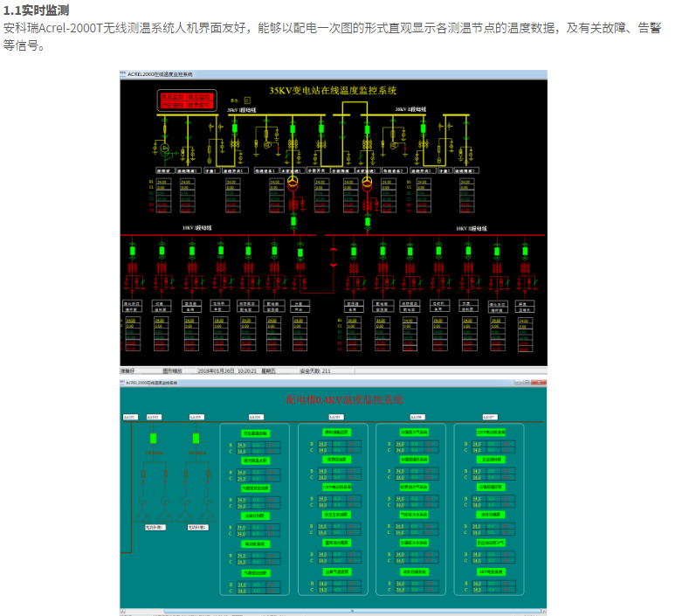Click the 无功补偿1 label box
689x616 pixels.
[155, 527]
